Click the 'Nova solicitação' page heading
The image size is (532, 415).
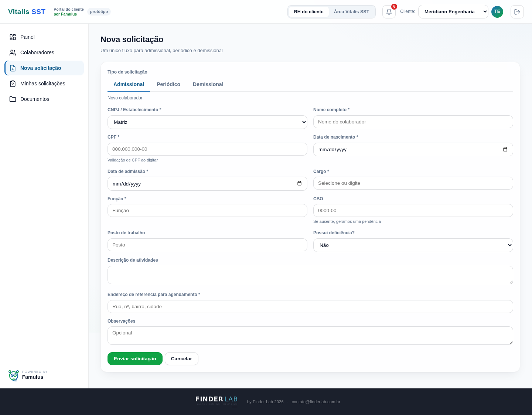click(x=132, y=40)
